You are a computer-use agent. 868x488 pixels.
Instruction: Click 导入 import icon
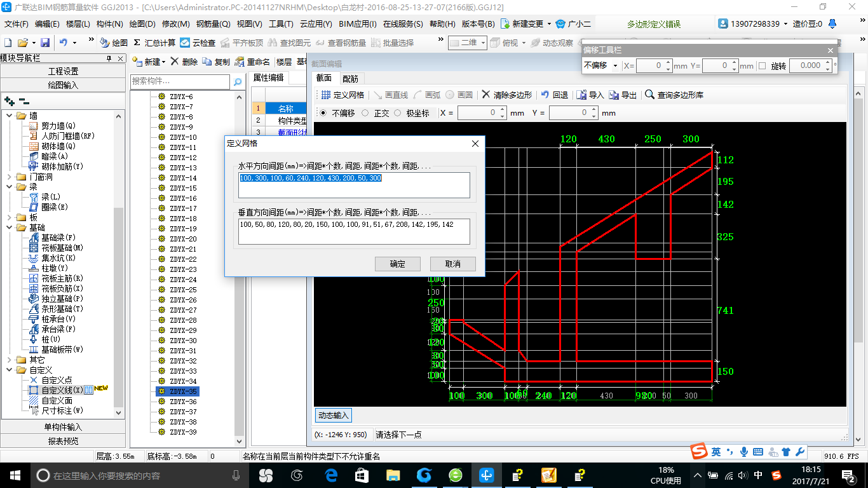pos(590,95)
